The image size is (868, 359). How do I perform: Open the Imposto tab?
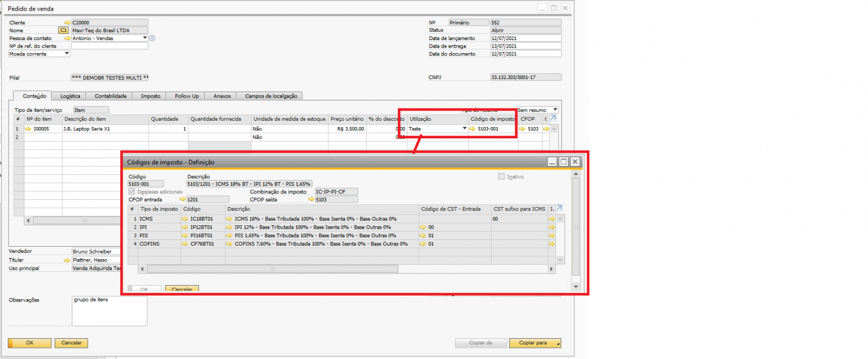(150, 97)
